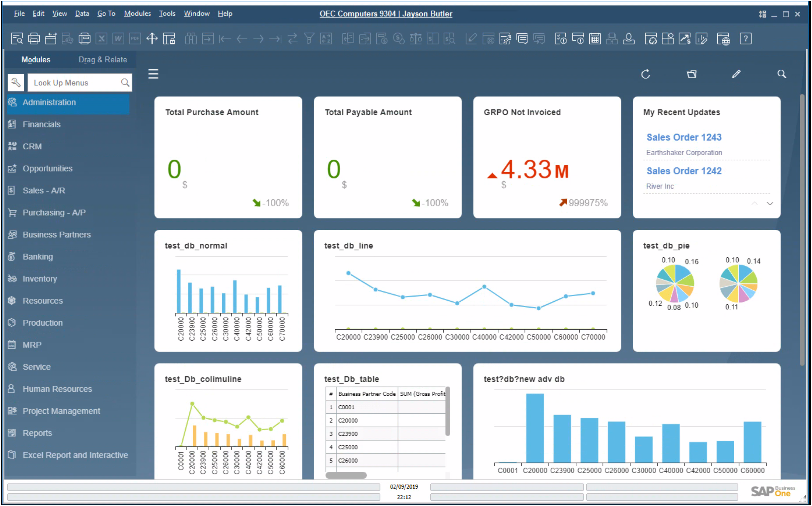This screenshot has height=506, width=812.
Task: Click the Refresh icon in the dashboard
Action: (x=646, y=74)
